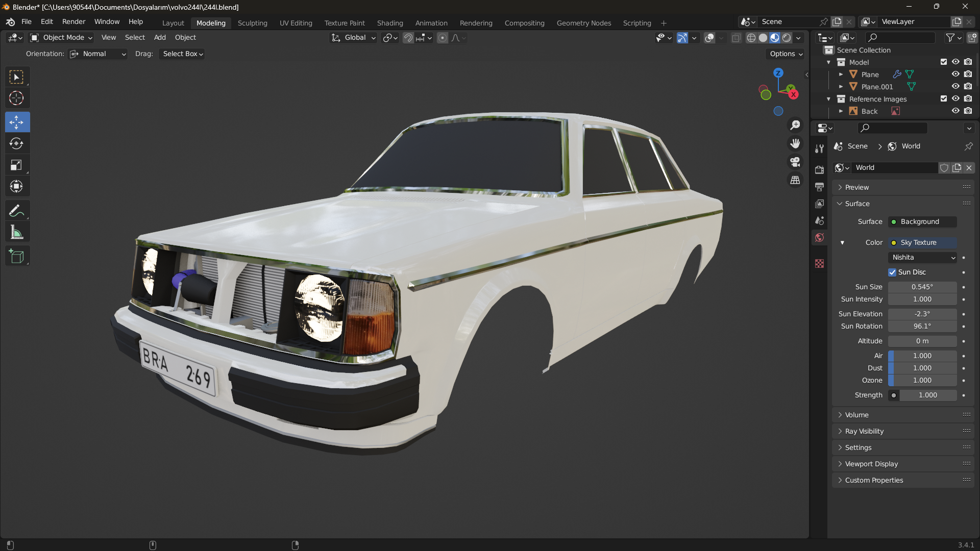Switch to rendered viewport shading
Image resolution: width=980 pixels, height=551 pixels.
[x=787, y=38]
